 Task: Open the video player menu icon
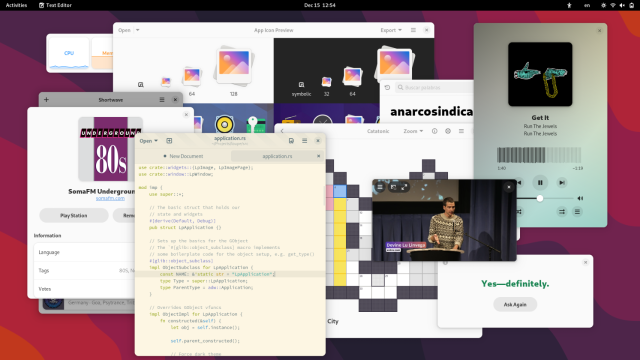coord(380,187)
